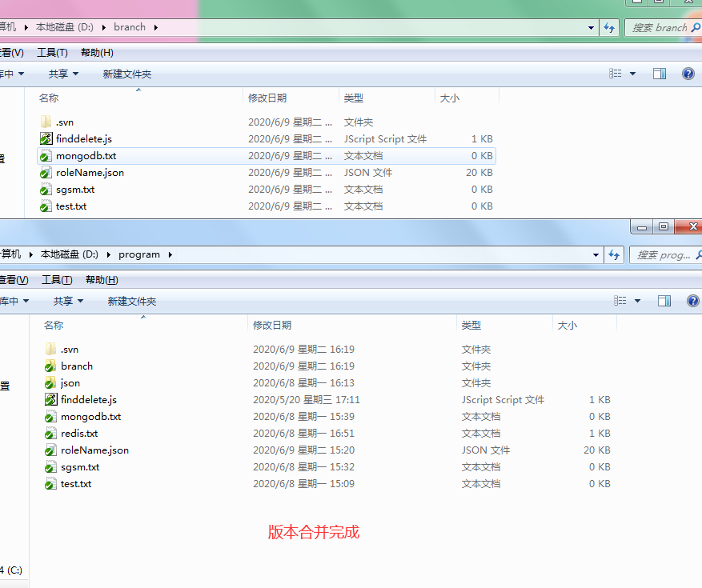This screenshot has width=702, height=588.
Task: Click the help icon in branch window toolbar
Action: click(688, 74)
